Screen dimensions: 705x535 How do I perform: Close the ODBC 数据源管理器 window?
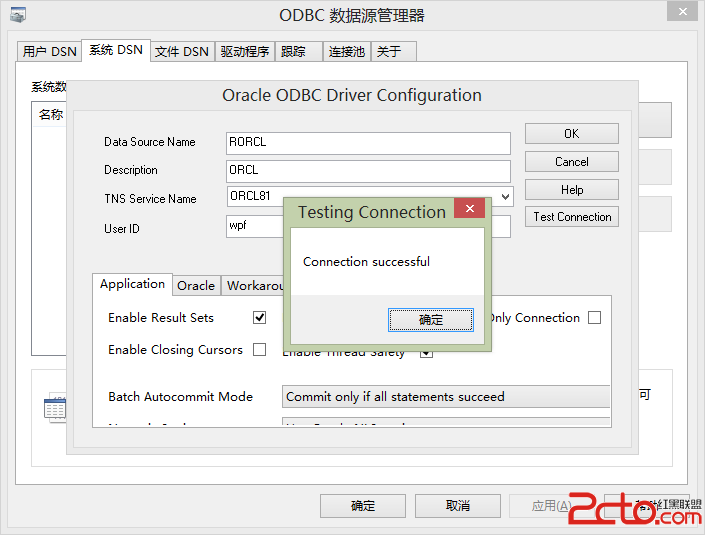[x=683, y=11]
